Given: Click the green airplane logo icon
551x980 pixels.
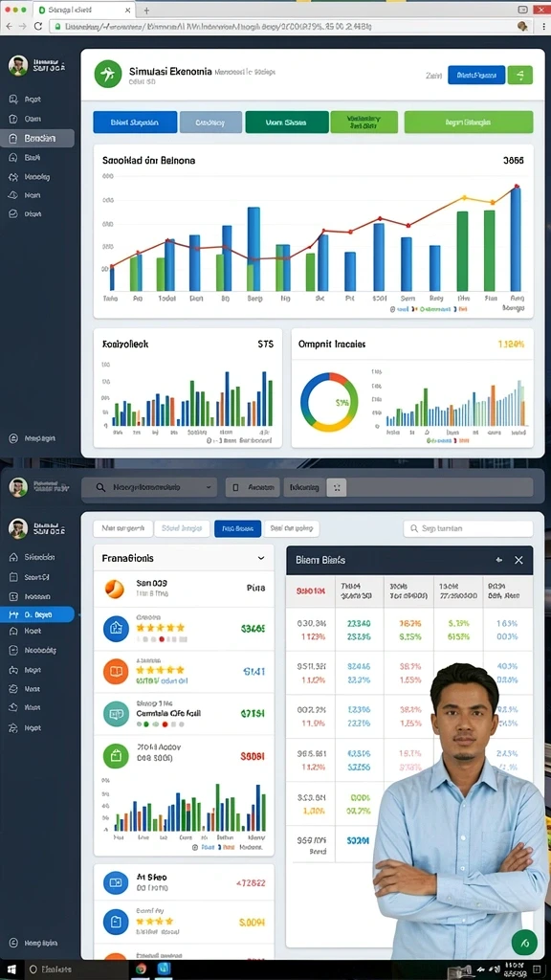Looking at the screenshot, I should 107,75.
